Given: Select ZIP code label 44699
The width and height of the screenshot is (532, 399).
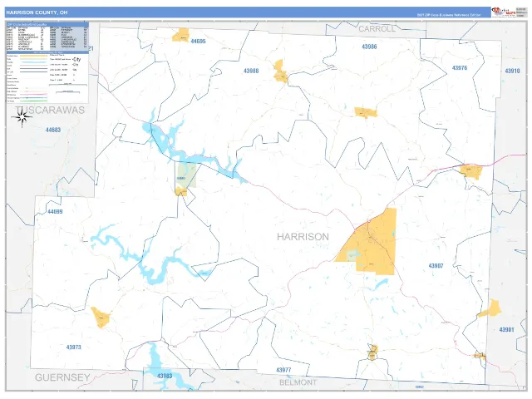Looking at the screenshot, I should [x=55, y=212].
